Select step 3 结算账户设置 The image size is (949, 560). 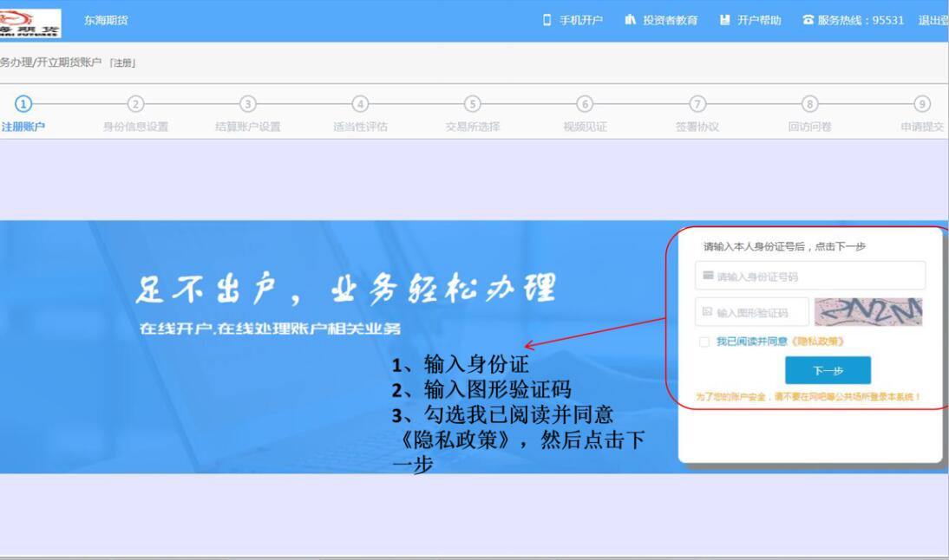(x=248, y=105)
